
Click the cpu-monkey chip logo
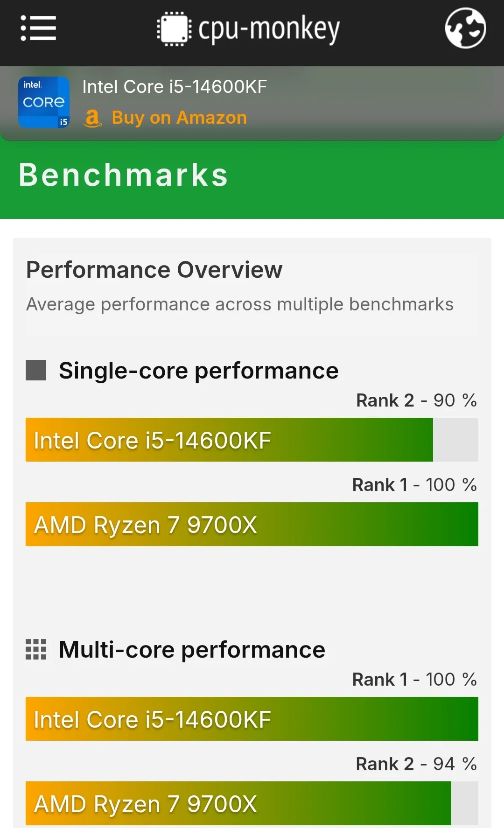click(174, 29)
